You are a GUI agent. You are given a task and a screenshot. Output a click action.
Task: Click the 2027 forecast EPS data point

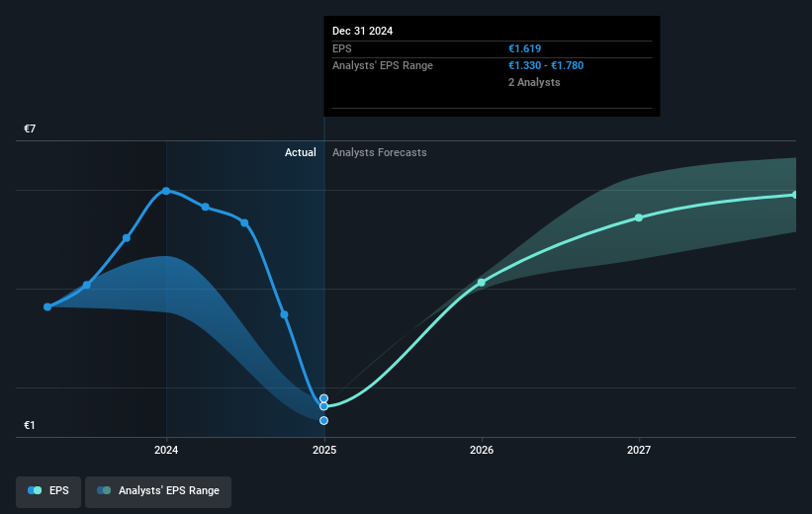point(639,217)
